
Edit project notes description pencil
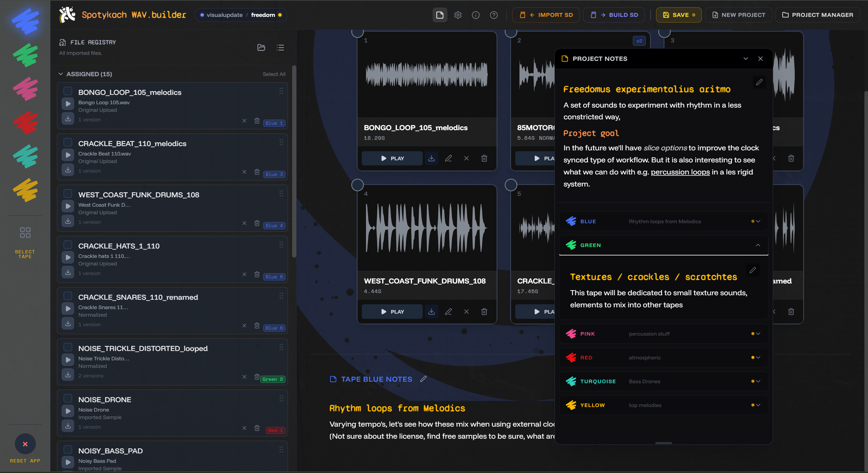point(759,82)
